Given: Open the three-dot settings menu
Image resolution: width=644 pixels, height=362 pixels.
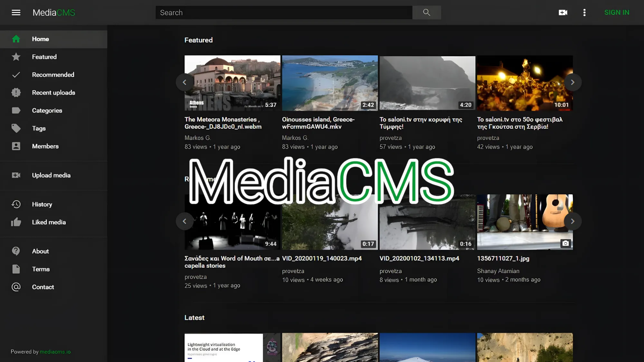Looking at the screenshot, I should (584, 13).
